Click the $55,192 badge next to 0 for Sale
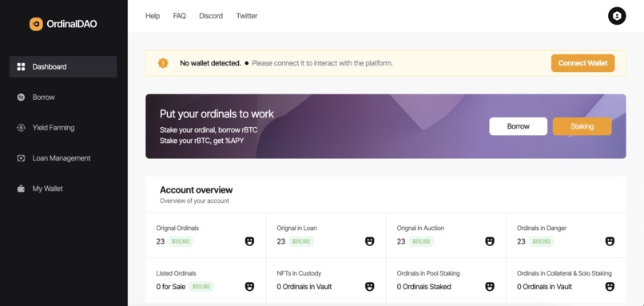The width and height of the screenshot is (644, 306). pos(201,287)
